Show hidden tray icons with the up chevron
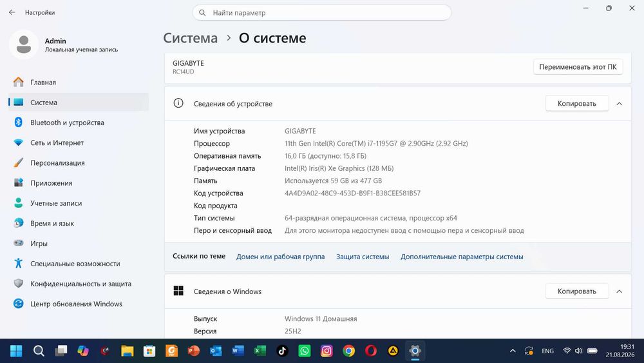This screenshot has width=644, height=363. (513, 351)
